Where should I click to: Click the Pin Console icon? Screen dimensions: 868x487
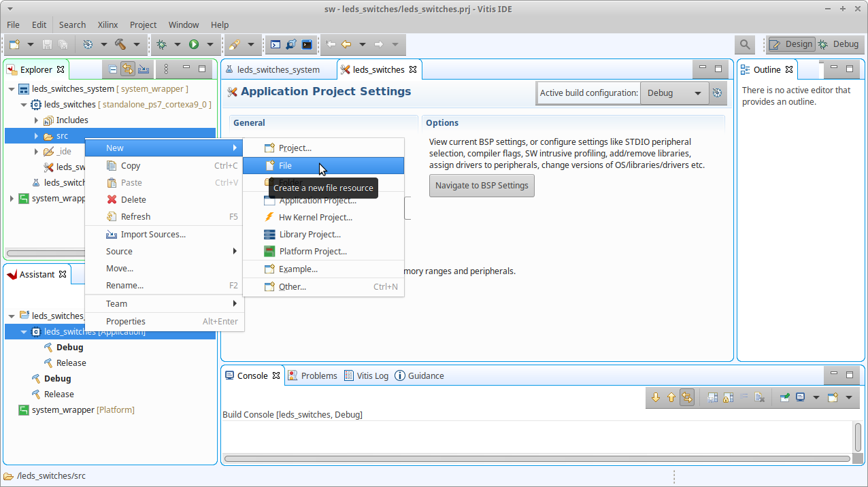click(x=784, y=397)
